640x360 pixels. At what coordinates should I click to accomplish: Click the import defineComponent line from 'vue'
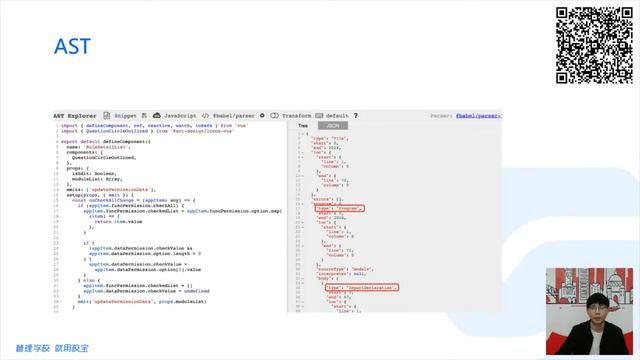click(x=154, y=126)
